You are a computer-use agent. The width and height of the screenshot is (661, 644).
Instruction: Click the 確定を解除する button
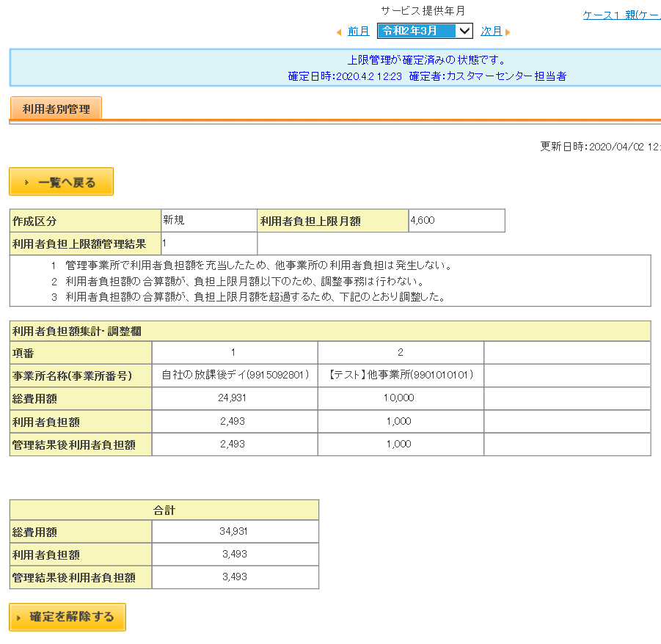(x=67, y=617)
